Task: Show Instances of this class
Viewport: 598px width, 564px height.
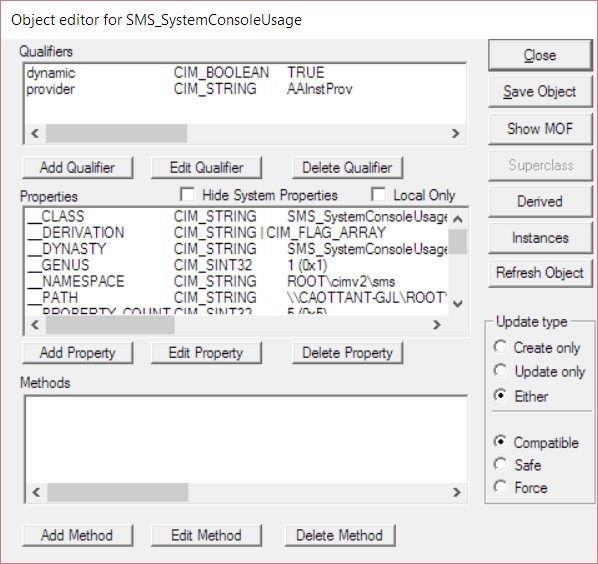Action: click(x=540, y=238)
